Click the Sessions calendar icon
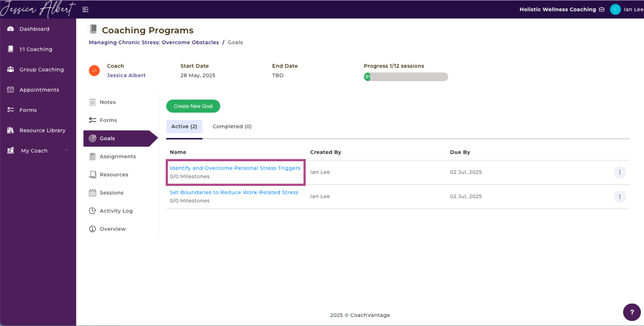The image size is (644, 326). point(92,193)
